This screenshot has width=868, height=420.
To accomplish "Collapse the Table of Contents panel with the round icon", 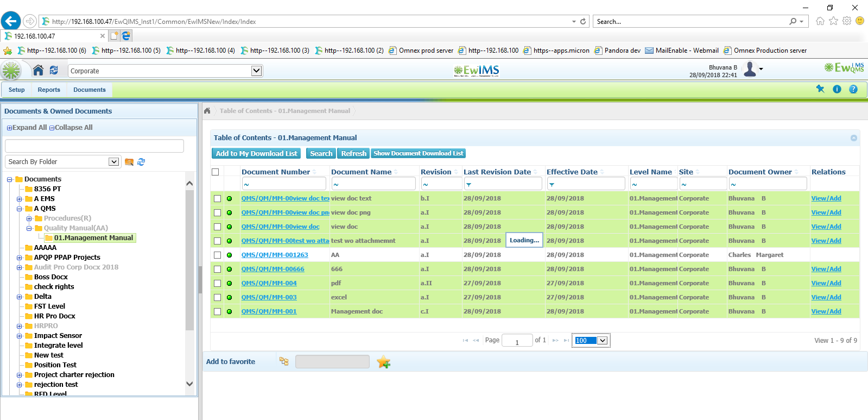I will (854, 138).
